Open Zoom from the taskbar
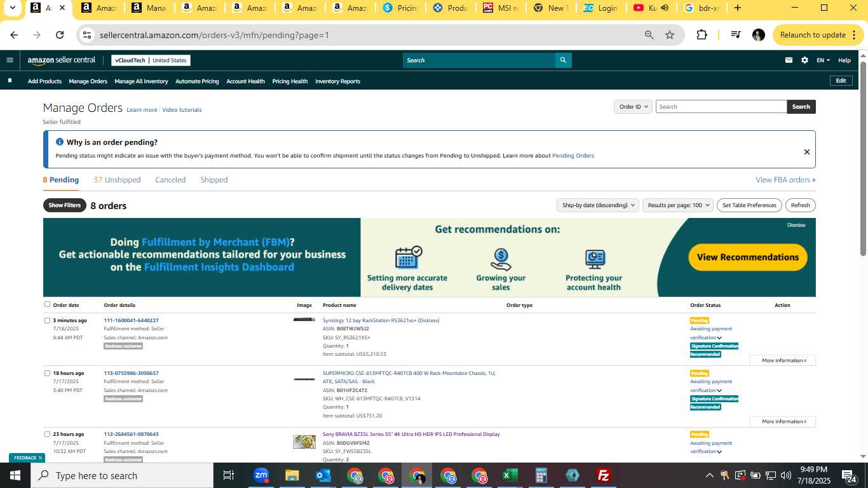 (x=261, y=475)
